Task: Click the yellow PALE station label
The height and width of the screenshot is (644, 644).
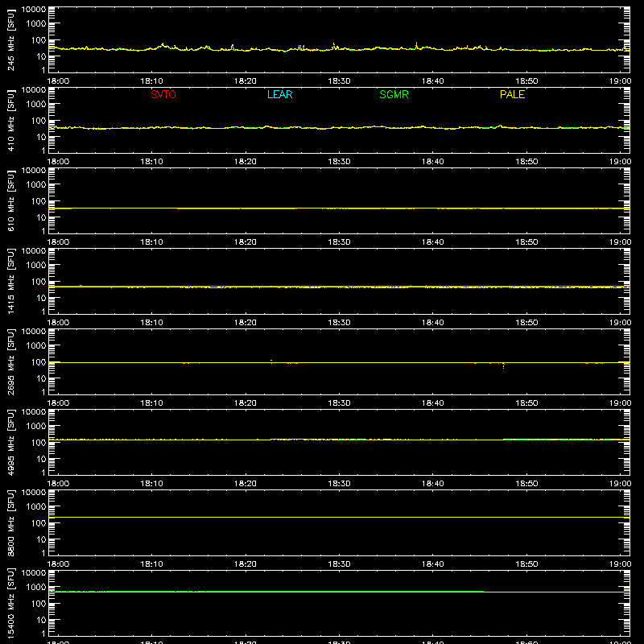Action: (512, 94)
